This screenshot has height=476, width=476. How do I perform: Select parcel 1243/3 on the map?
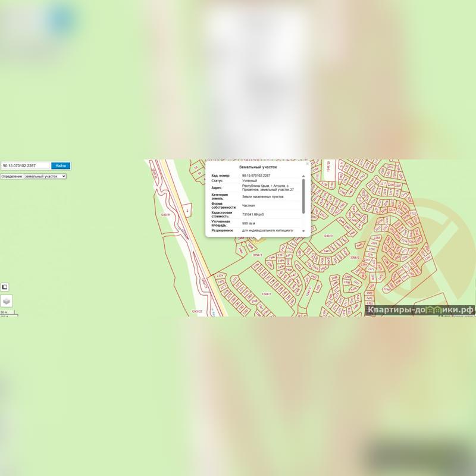tap(327, 236)
